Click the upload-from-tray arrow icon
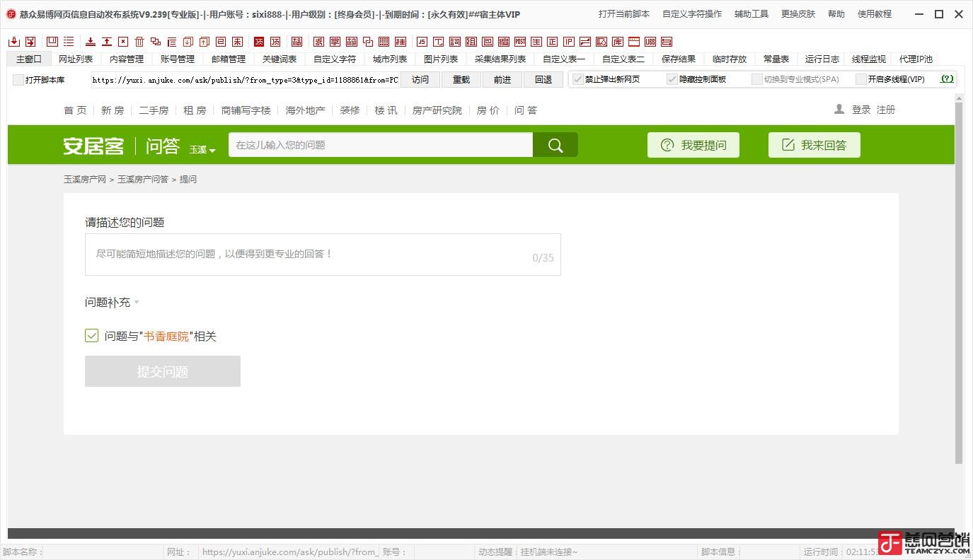 point(107,42)
